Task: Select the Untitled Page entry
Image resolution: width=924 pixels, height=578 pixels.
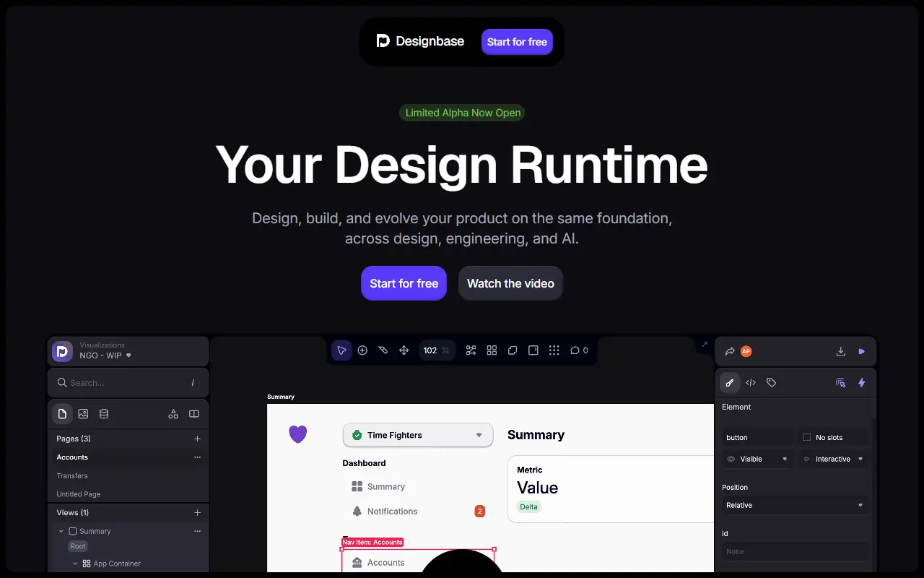Action: [128, 494]
